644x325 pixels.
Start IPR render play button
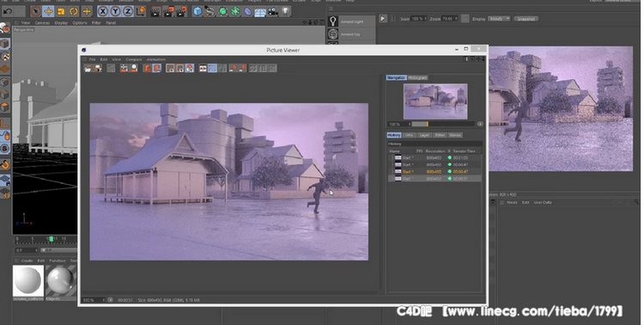(383, 19)
